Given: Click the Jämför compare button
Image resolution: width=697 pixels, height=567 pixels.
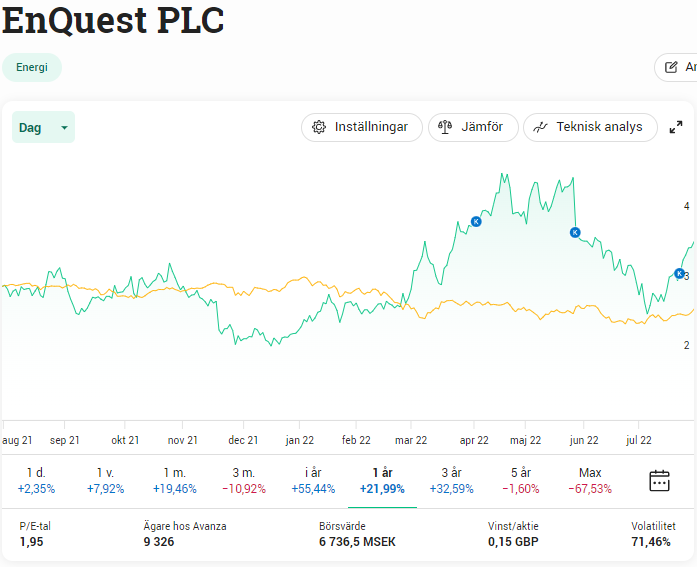Looking at the screenshot, I should click(x=473, y=127).
